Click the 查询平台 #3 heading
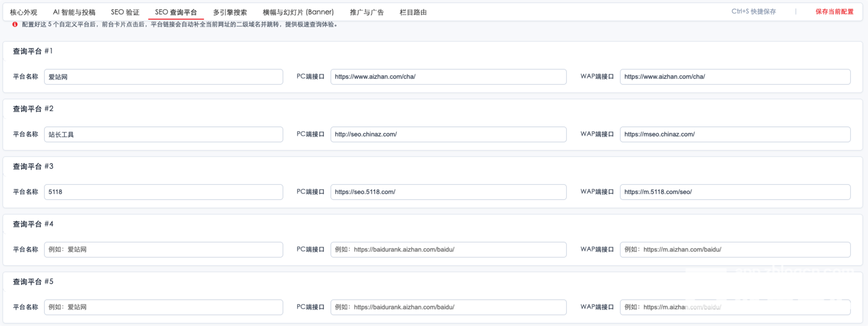Screen dimensions: 868x326 point(33,167)
